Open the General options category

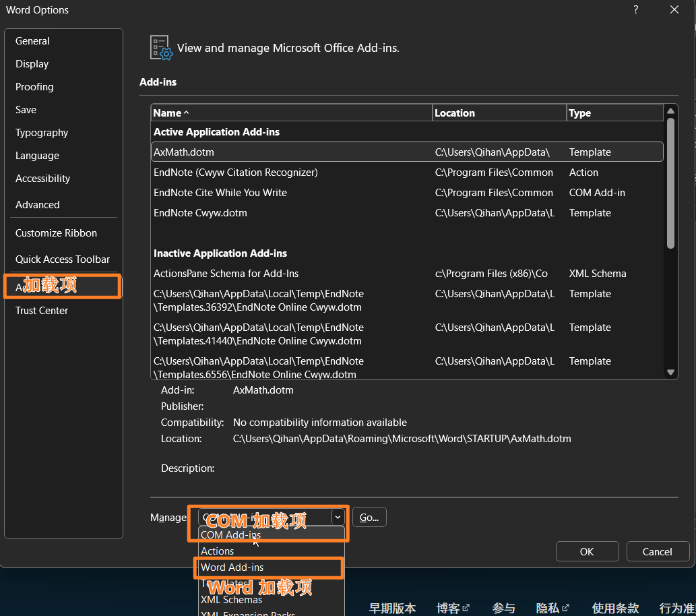[63, 41]
